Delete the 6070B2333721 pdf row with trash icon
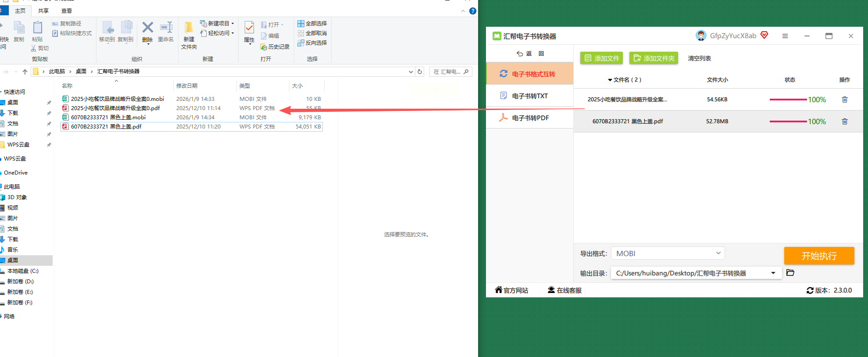This screenshot has height=357, width=868. tap(844, 121)
